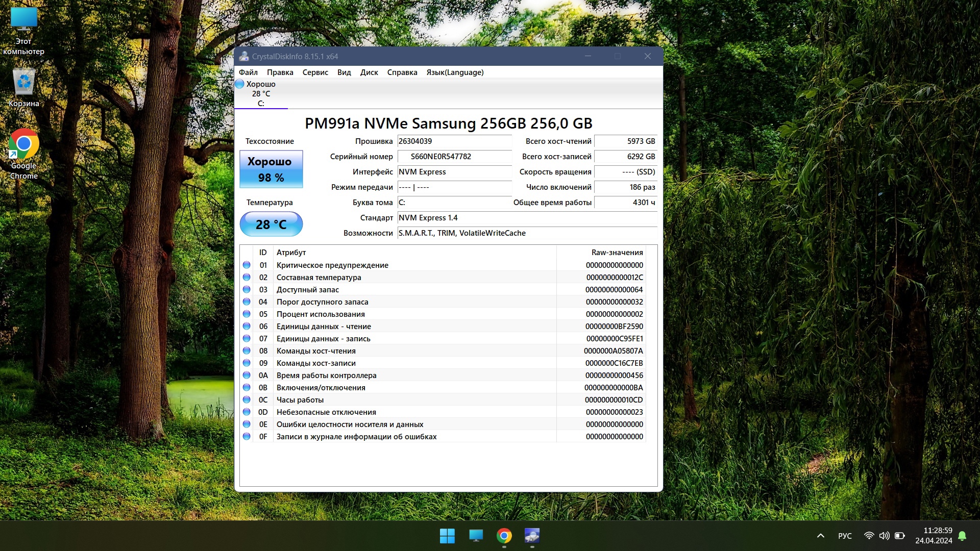The height and width of the screenshot is (551, 980).
Task: Open the Правка menu
Action: tap(280, 72)
